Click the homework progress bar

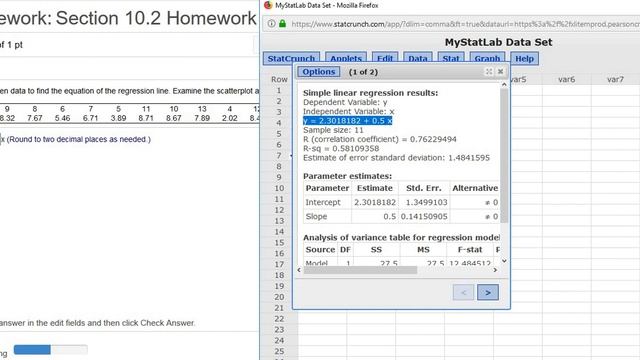click(51, 349)
